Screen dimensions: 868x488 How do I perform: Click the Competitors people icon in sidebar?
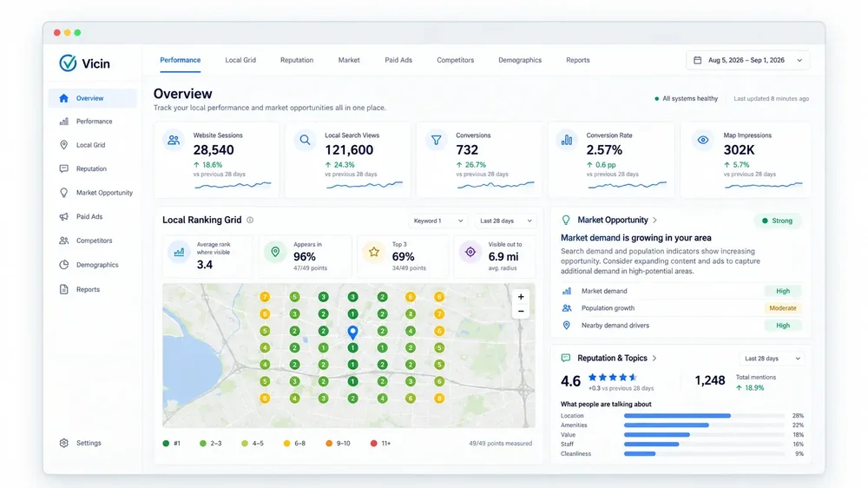click(63, 241)
